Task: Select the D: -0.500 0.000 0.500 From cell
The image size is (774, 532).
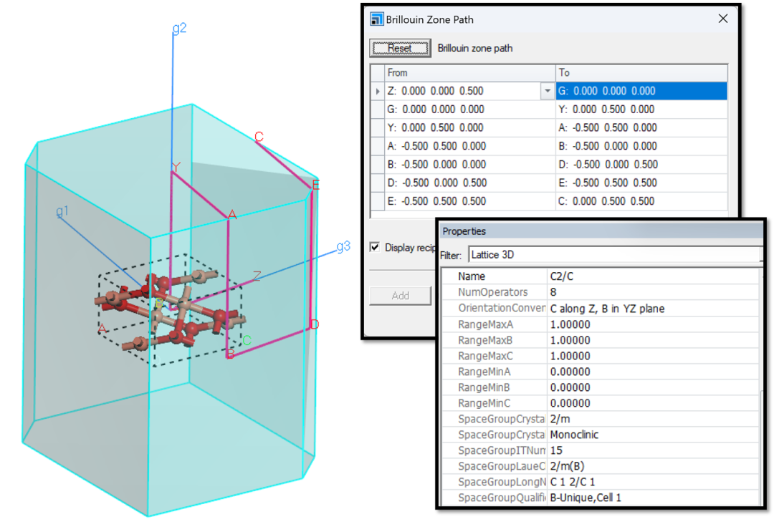Action: coord(470,183)
